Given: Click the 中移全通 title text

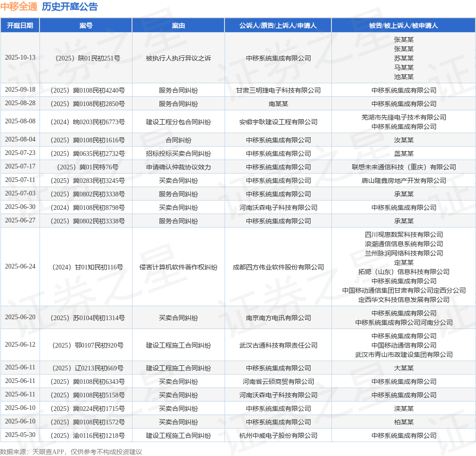Looking at the screenshot, I should [19, 7].
